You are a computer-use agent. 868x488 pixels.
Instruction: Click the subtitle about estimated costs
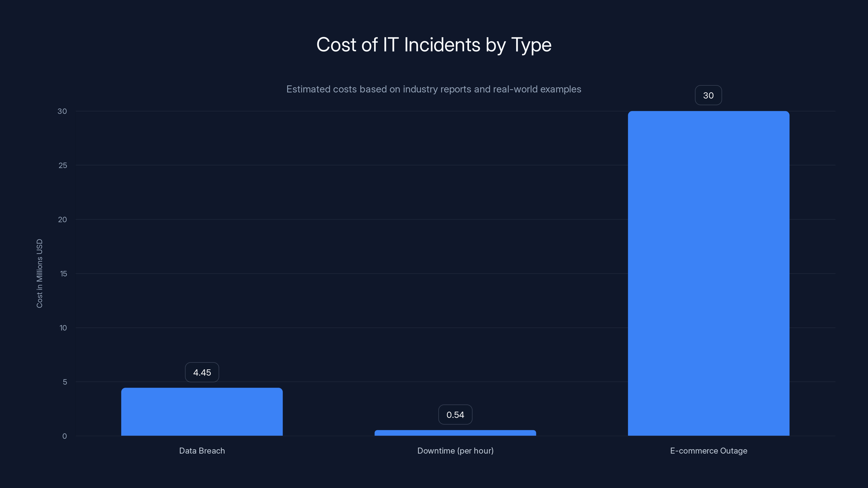[434, 89]
